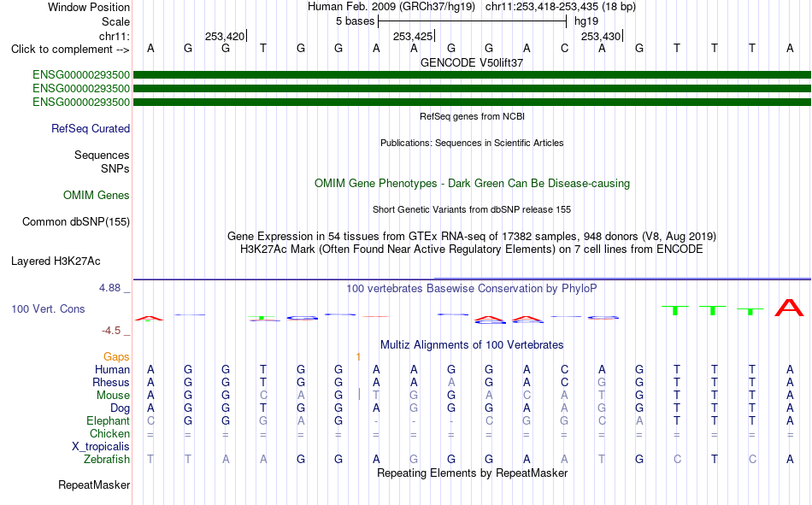
Task: Select the Elephant alignment row label
Action: (x=108, y=420)
